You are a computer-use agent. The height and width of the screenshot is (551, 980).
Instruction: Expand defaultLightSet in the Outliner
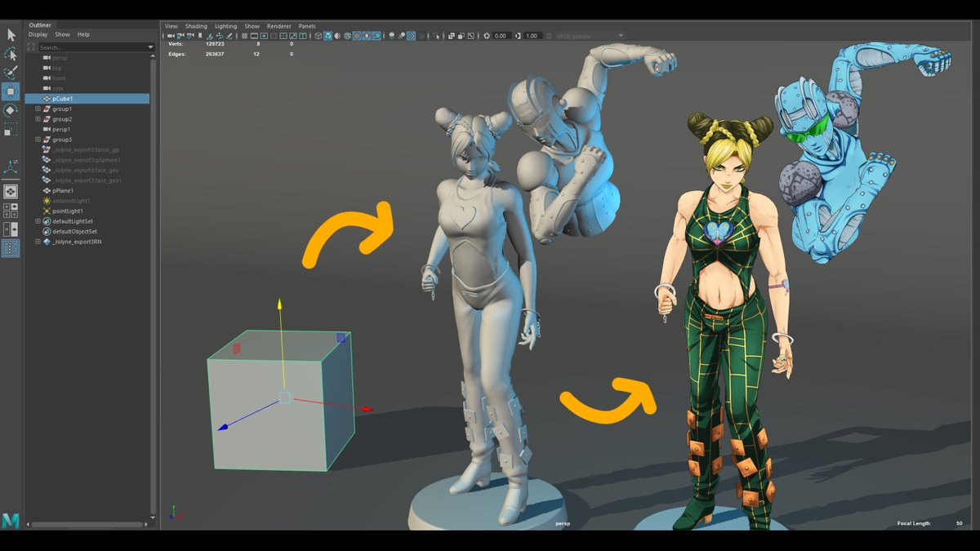pos(38,221)
